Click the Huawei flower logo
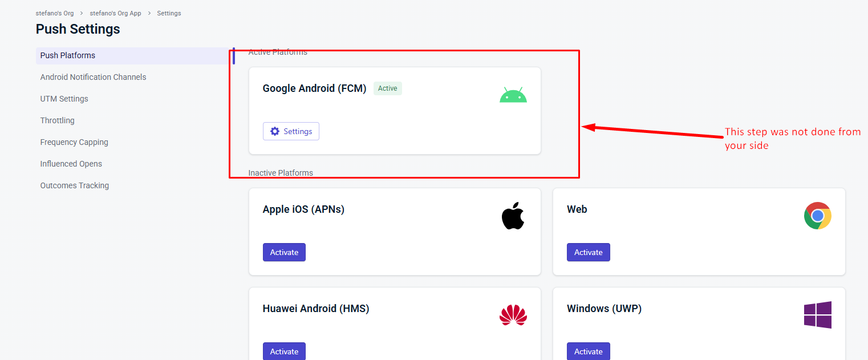868x360 pixels. click(513, 315)
